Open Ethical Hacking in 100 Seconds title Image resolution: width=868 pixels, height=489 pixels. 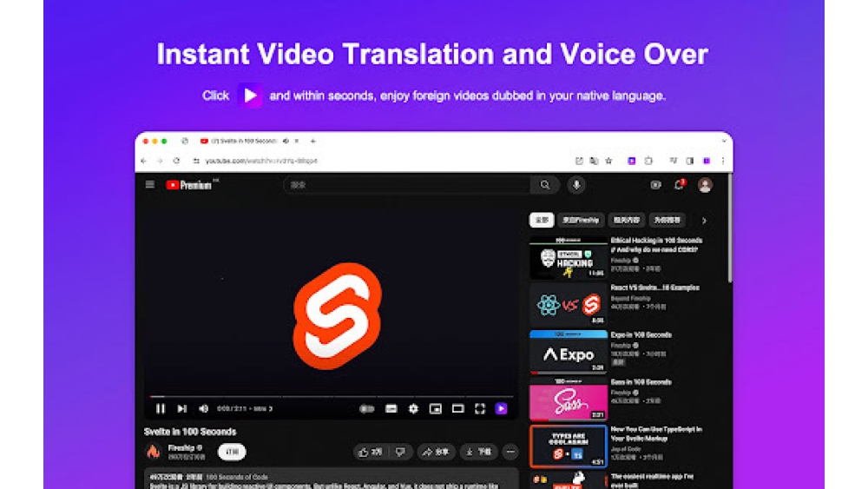[656, 245]
